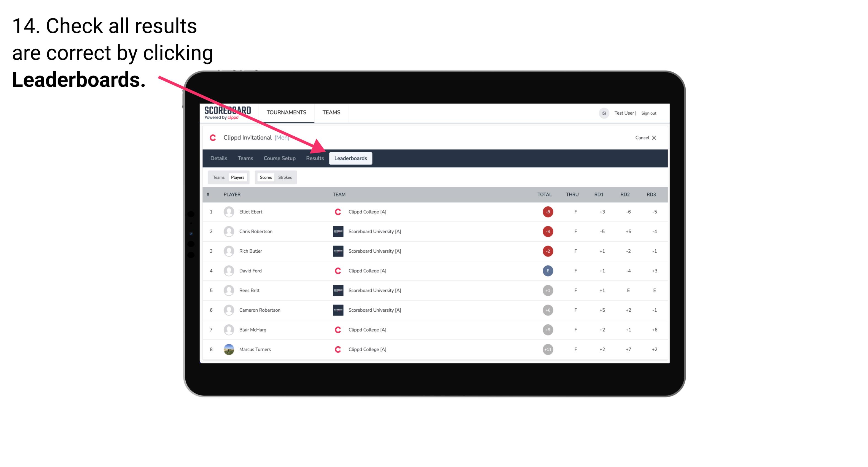Click the cancel X icon top right

(x=651, y=137)
